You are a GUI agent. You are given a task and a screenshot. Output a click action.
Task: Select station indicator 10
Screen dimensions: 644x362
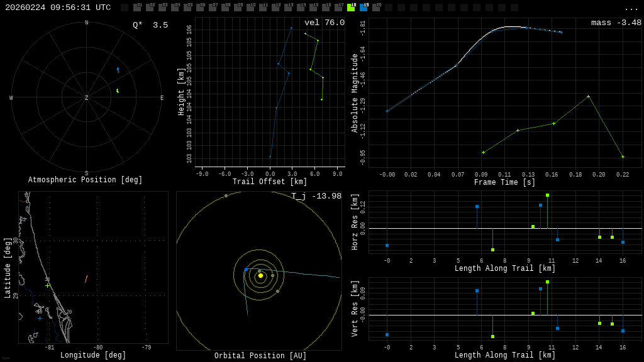(x=250, y=7)
